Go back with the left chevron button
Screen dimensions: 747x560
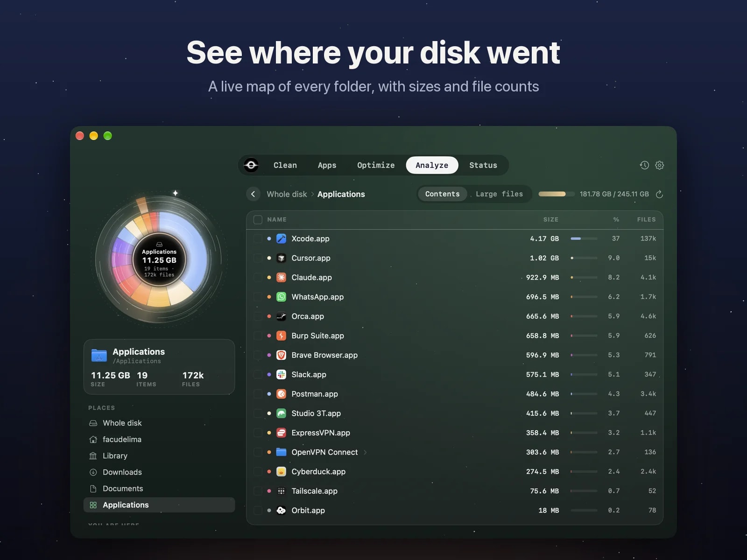click(x=253, y=194)
